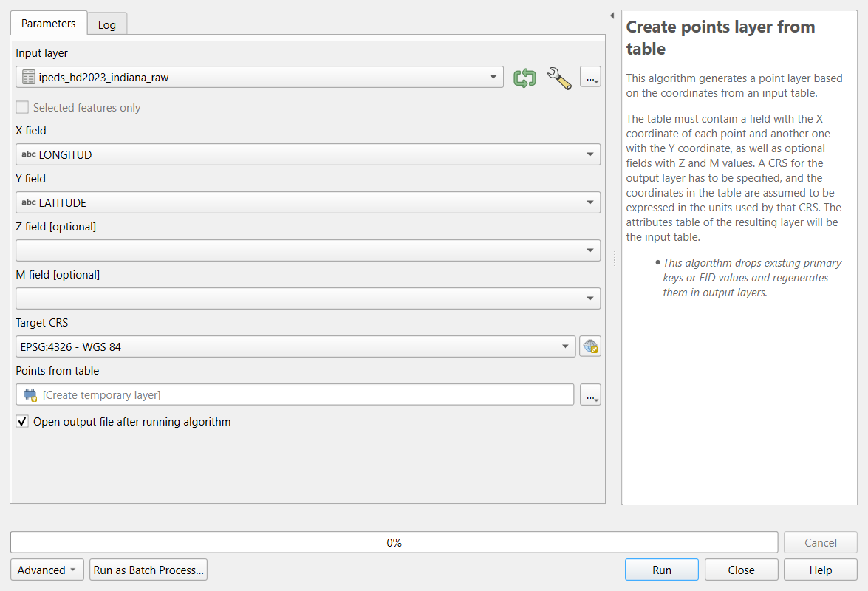Click the M field [optional] label
Image resolution: width=868 pixels, height=591 pixels.
[58, 275]
